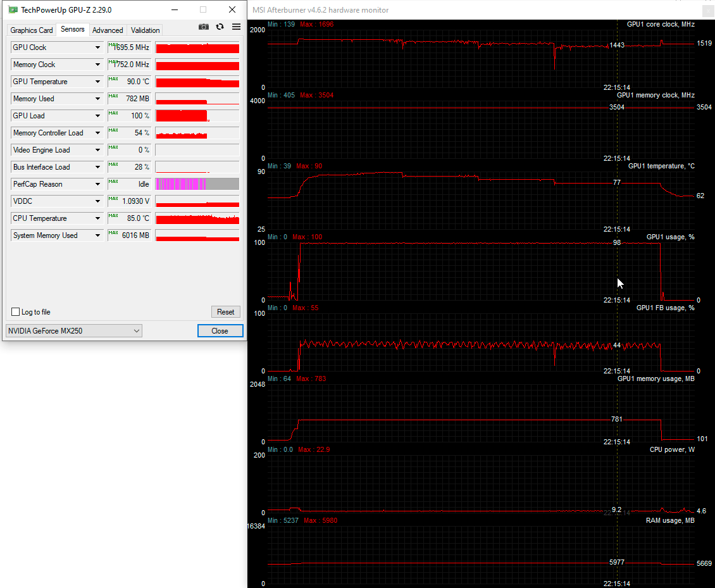
Task: Select the Sensors tab
Action: pyautogui.click(x=73, y=29)
